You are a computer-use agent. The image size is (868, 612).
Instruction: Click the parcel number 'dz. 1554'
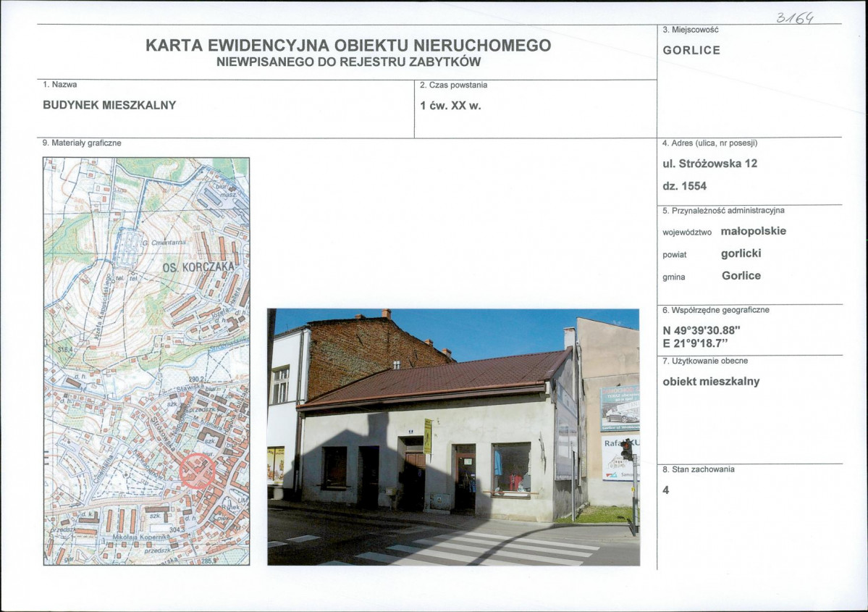pyautogui.click(x=684, y=186)
